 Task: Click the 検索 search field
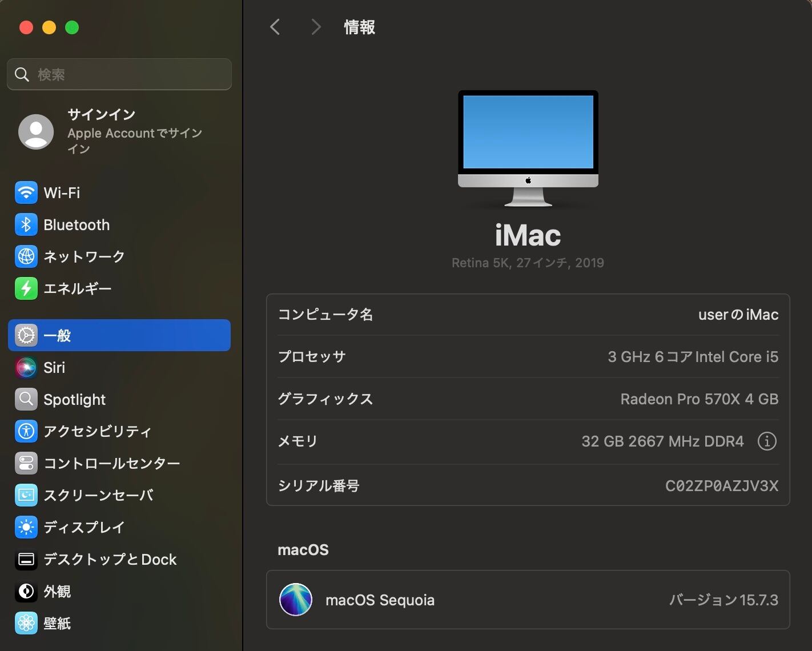pyautogui.click(x=119, y=74)
